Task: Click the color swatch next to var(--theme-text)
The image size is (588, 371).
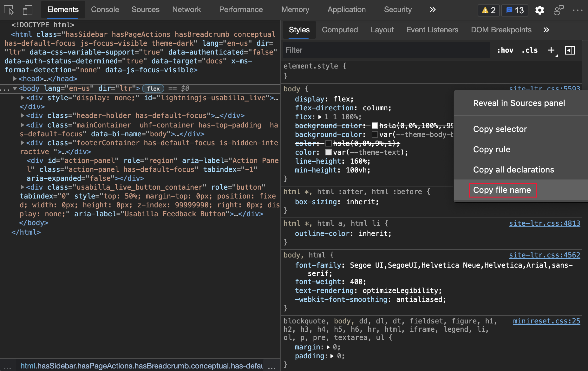Action: (329, 152)
